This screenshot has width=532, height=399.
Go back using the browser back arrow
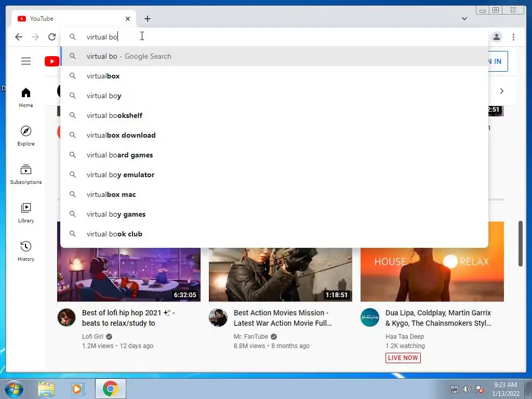[19, 37]
